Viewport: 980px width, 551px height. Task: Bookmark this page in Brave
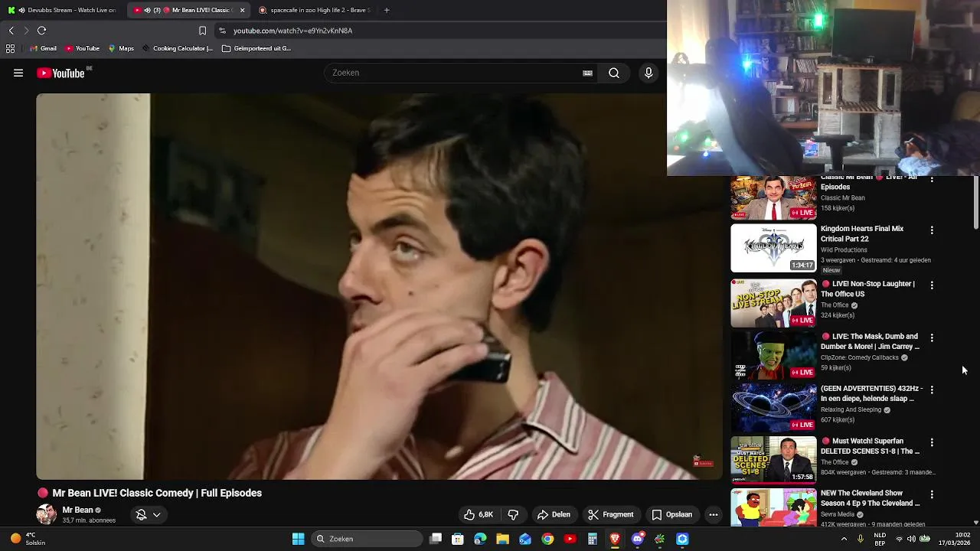point(202,31)
